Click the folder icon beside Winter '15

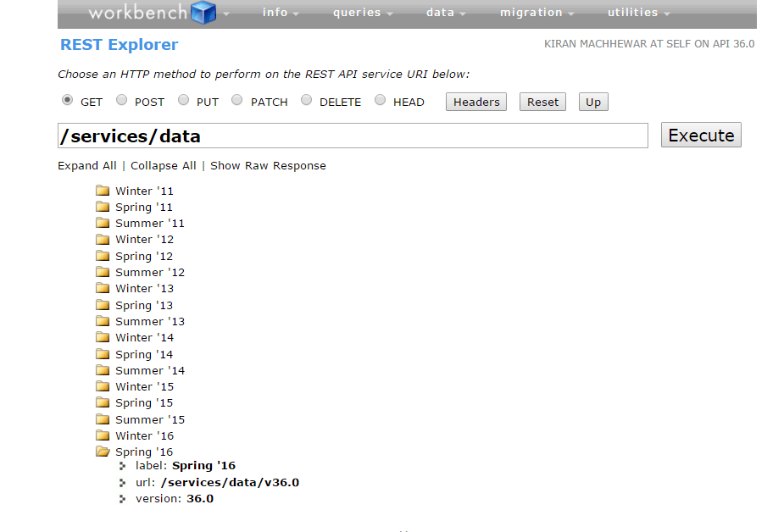pyautogui.click(x=103, y=386)
